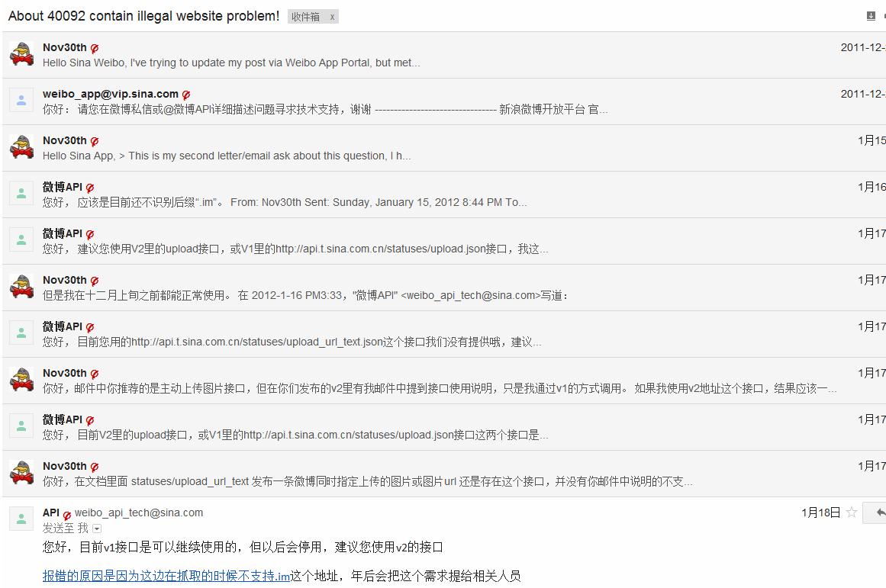
Task: Click sender name 微博API on "应该是目前还不识别后缀" row
Action: [62, 187]
